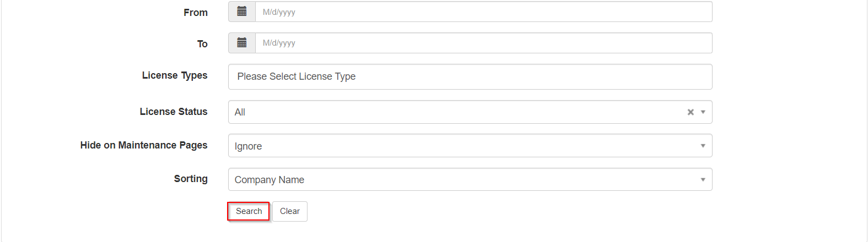Click the Hide on Maintenance Pages label
This screenshot has width=868, height=242.
click(x=144, y=145)
